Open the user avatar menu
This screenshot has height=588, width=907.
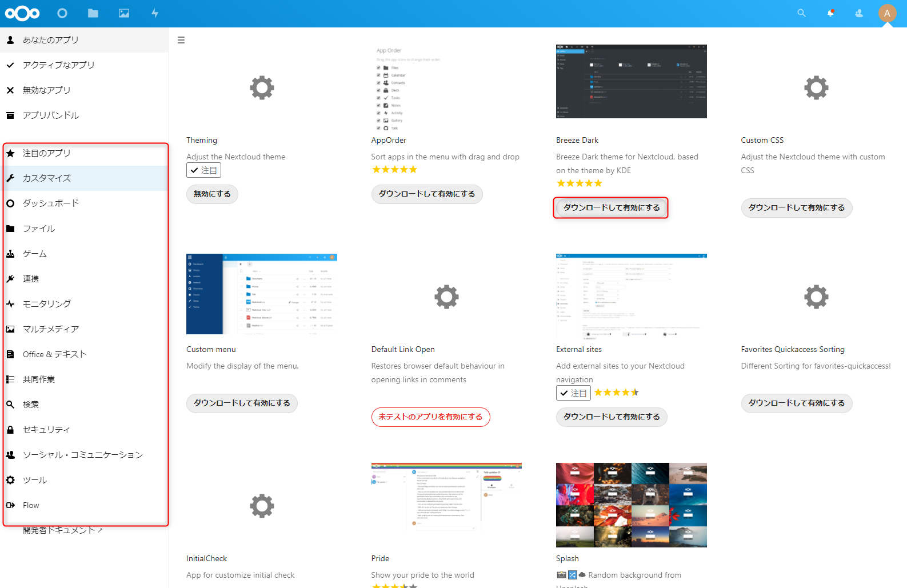point(887,13)
